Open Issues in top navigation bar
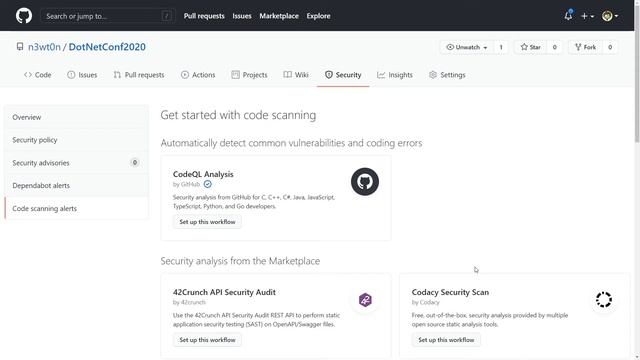This screenshot has width=640, height=360. pos(242,16)
